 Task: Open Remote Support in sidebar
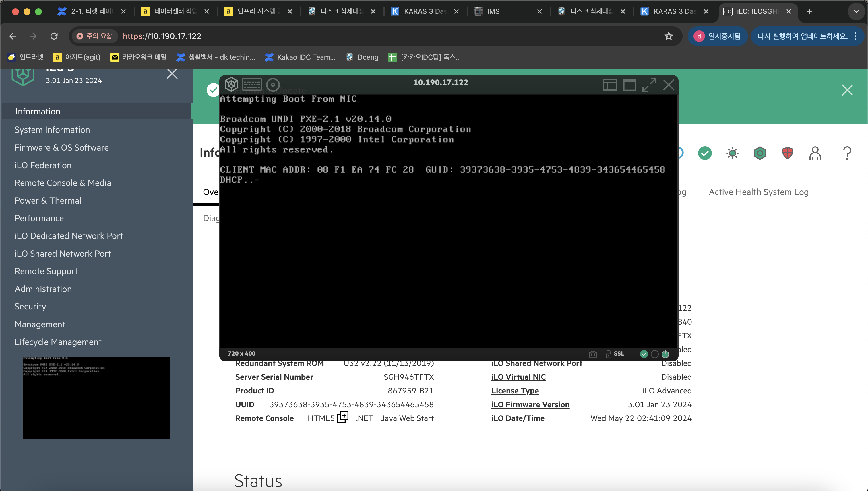click(x=46, y=271)
